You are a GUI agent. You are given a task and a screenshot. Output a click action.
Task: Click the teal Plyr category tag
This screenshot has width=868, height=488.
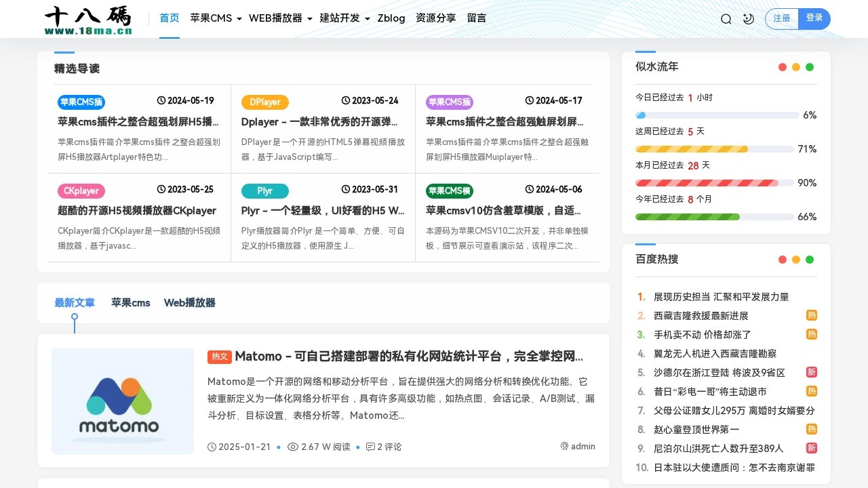tap(265, 191)
